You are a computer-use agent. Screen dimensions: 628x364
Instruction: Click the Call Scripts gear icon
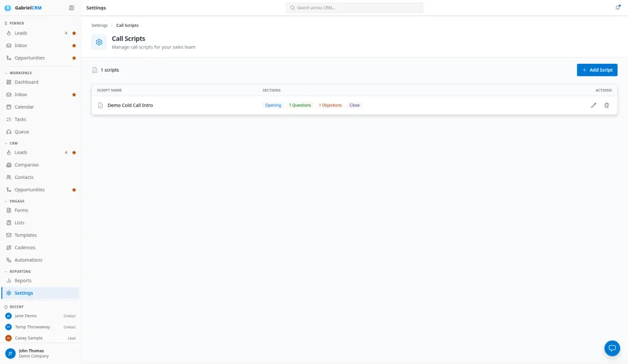(99, 42)
